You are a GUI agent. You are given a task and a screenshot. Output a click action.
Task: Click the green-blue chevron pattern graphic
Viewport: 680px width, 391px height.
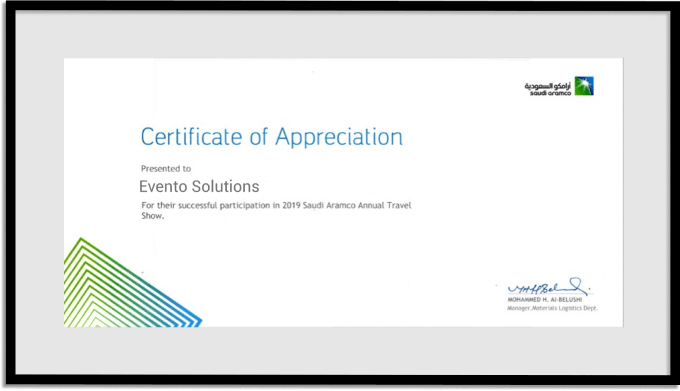[133, 282]
